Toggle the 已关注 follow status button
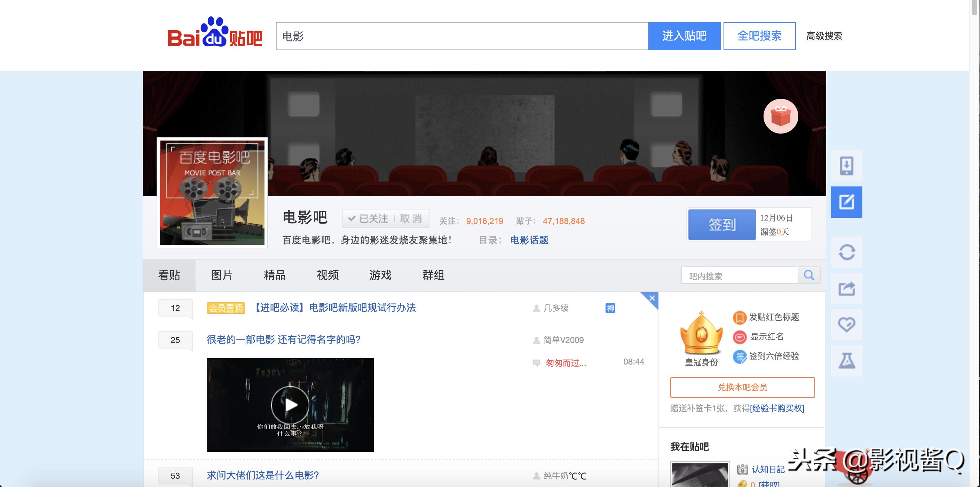This screenshot has width=980, height=487. point(368,218)
